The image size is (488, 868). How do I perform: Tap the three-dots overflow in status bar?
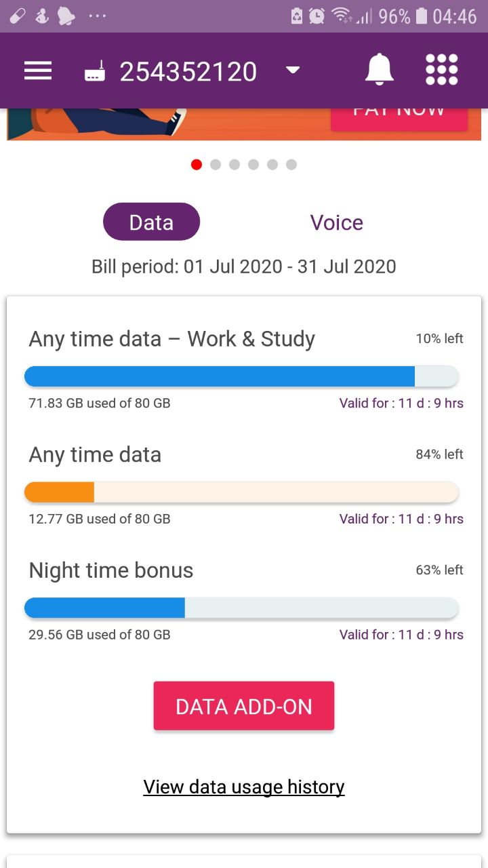point(98,16)
